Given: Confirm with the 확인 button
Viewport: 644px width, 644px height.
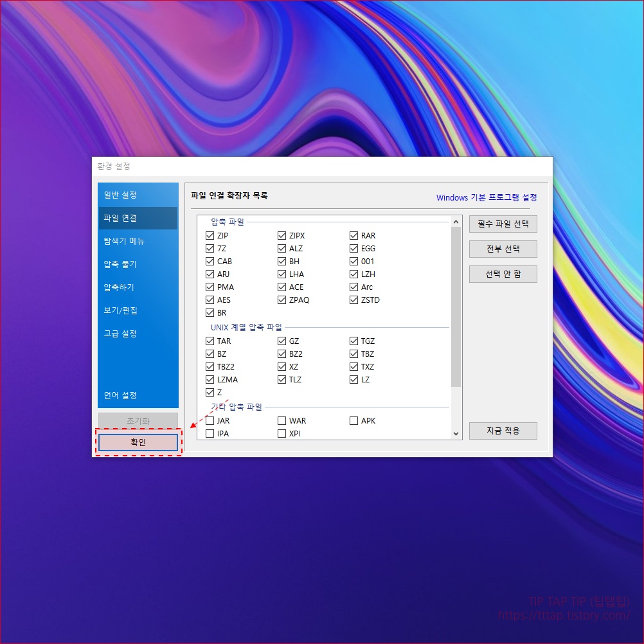Looking at the screenshot, I should tap(138, 442).
